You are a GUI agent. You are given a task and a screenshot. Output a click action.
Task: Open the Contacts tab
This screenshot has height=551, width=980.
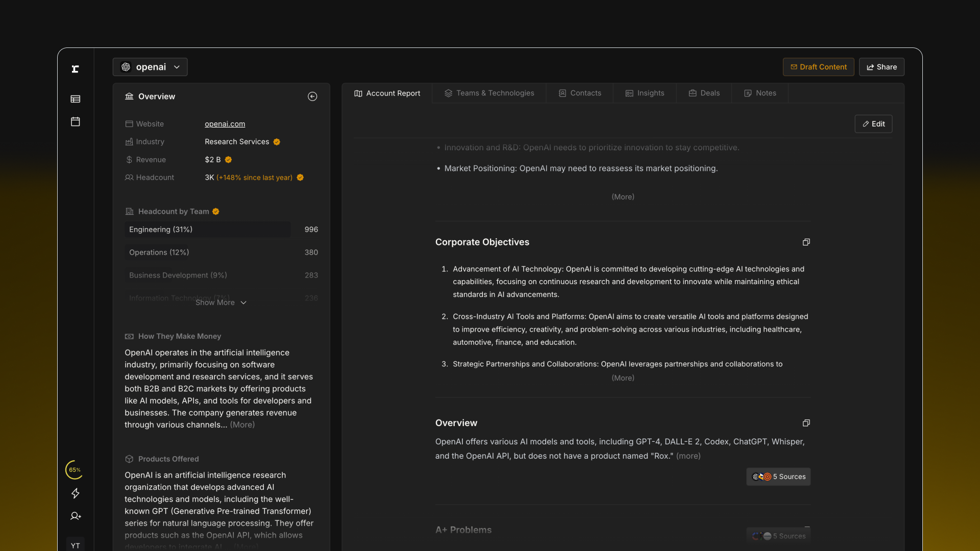click(x=579, y=93)
